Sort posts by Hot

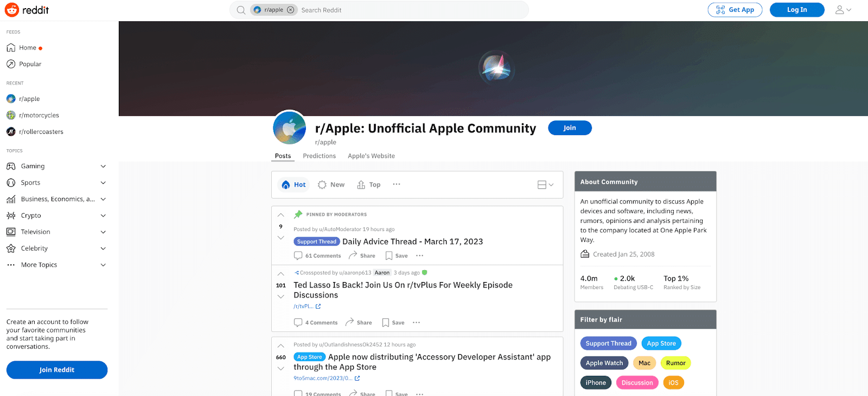pos(293,184)
